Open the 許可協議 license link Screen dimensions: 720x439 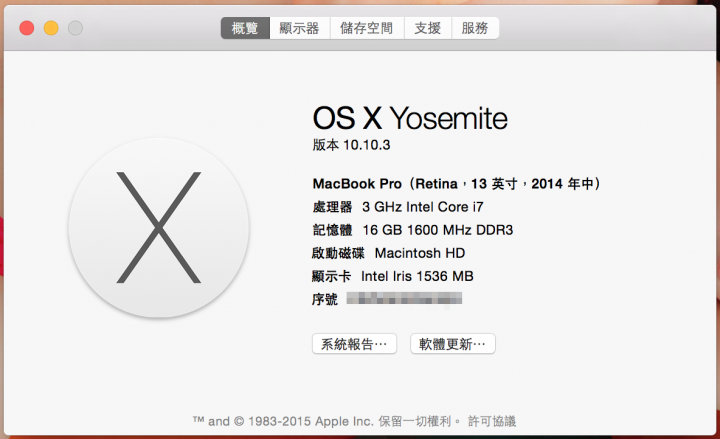492,421
